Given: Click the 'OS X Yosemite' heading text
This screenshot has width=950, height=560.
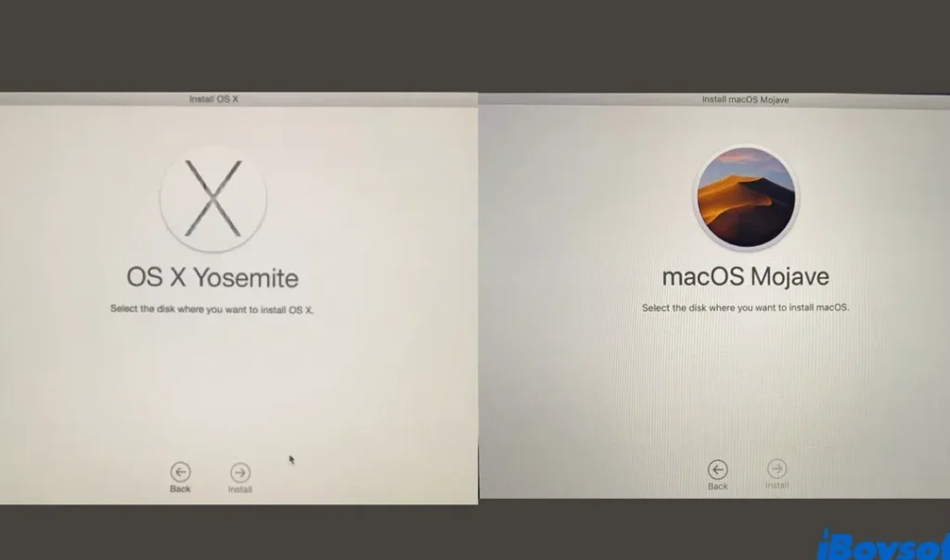Looking at the screenshot, I should pos(212,277).
